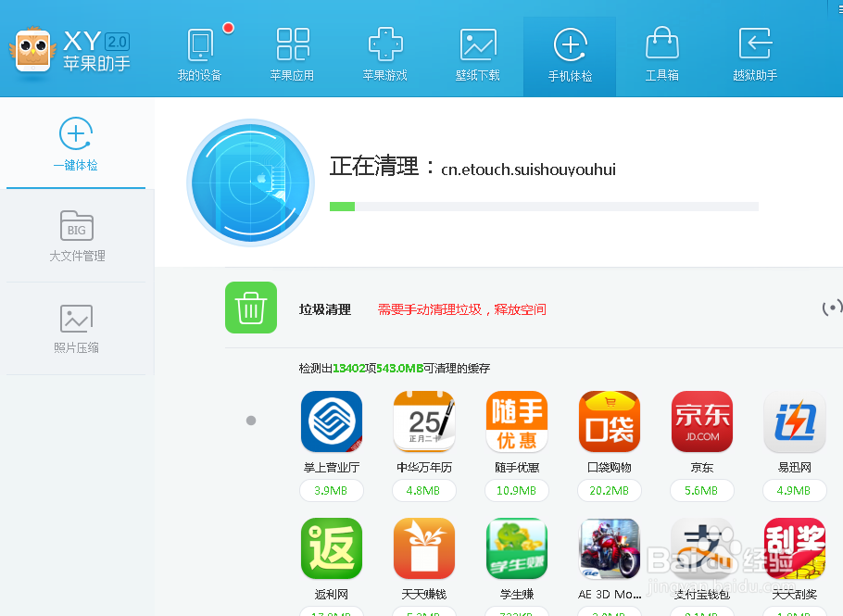Click the 随手优惠 app name label

(517, 468)
